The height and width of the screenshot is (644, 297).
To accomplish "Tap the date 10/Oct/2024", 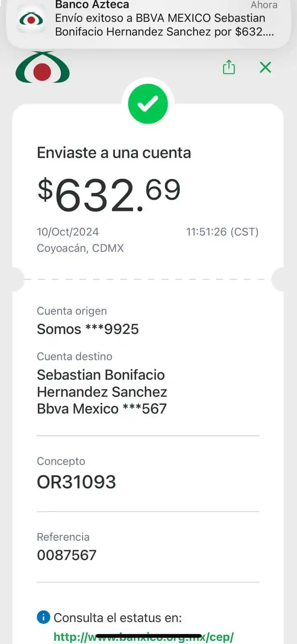I will [x=68, y=232].
